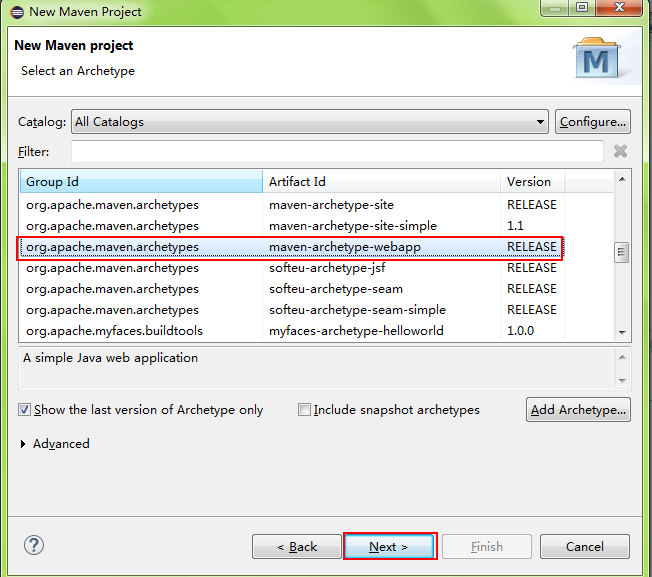The image size is (652, 577).
Task: Open help via question mark icon
Action: click(x=34, y=545)
